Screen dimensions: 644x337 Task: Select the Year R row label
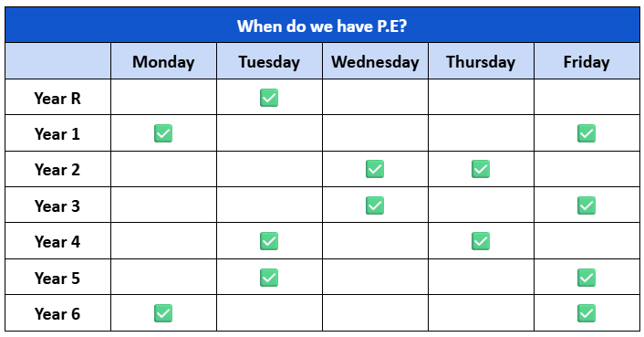point(57,97)
